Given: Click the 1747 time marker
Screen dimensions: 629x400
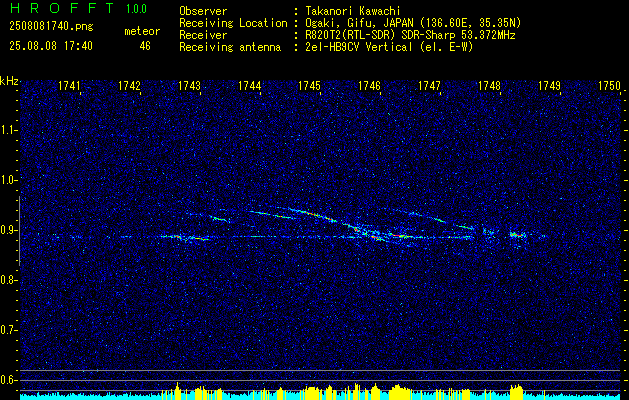Looking at the screenshot, I should [429, 86].
